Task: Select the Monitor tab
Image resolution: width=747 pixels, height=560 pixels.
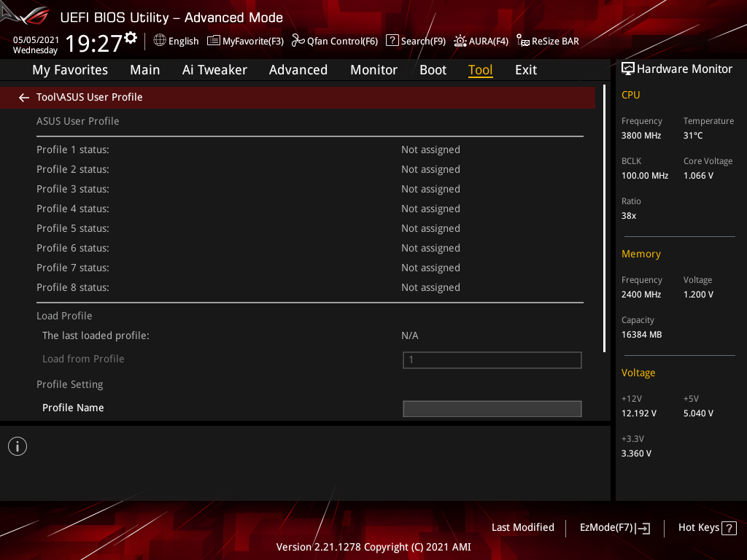Action: (374, 70)
